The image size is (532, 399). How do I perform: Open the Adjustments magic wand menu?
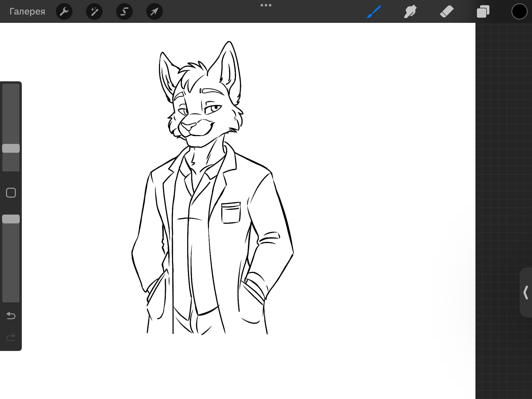[x=94, y=11]
